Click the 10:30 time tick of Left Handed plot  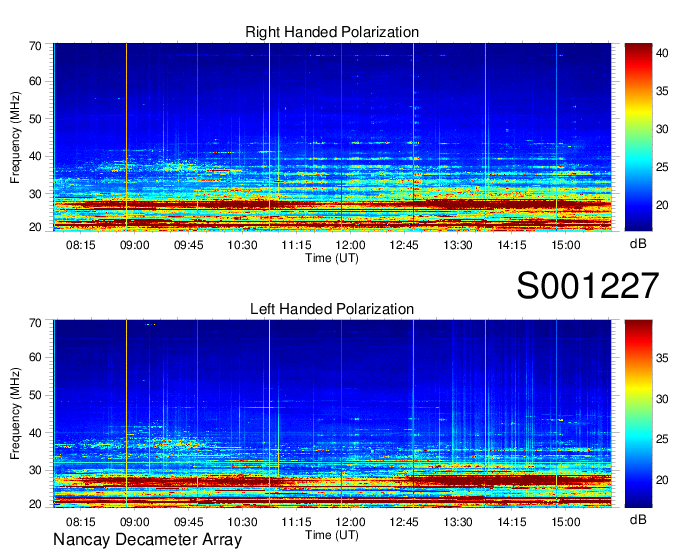(x=242, y=522)
